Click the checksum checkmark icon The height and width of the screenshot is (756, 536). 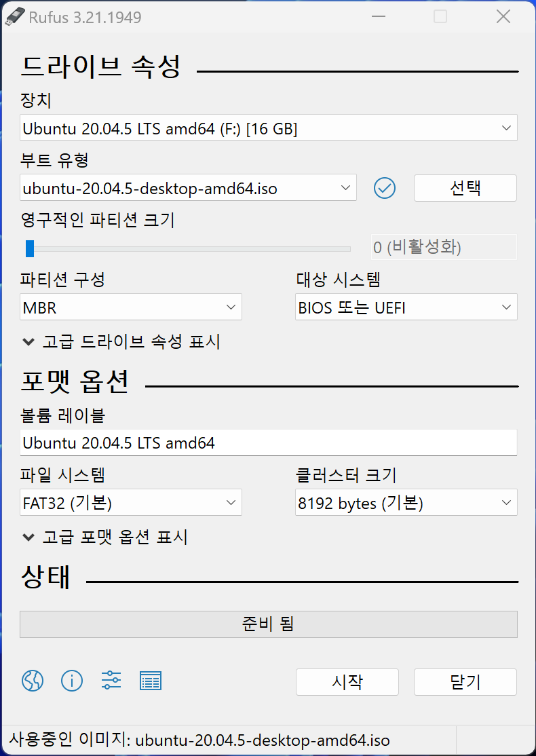(385, 188)
